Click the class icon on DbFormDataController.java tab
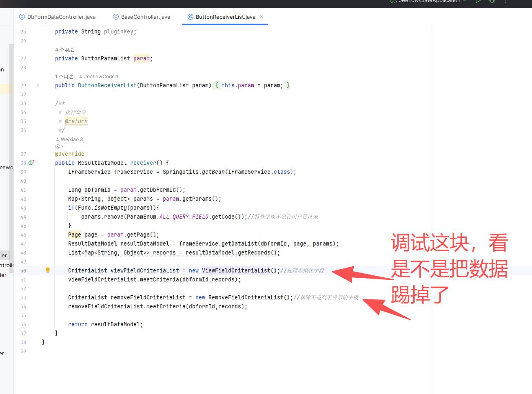This screenshot has height=394, width=532. [22, 17]
